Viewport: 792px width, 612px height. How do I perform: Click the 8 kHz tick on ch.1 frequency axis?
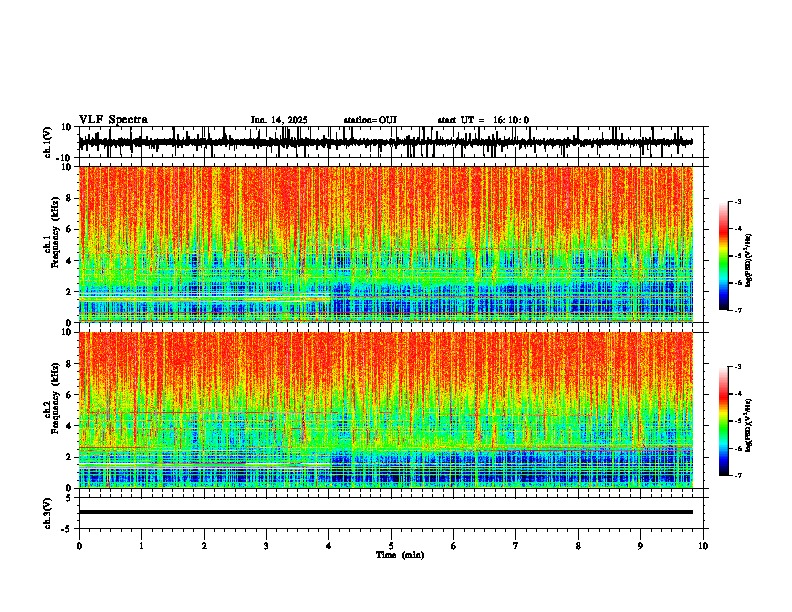pos(70,198)
